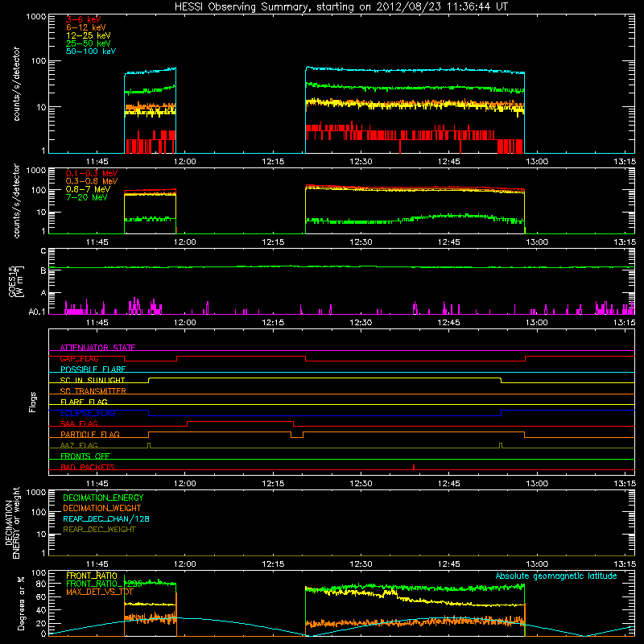Screen dimensions: 644x644
Task: Click the DECIMATION_WEIGHT legend label
Action: pos(102,508)
